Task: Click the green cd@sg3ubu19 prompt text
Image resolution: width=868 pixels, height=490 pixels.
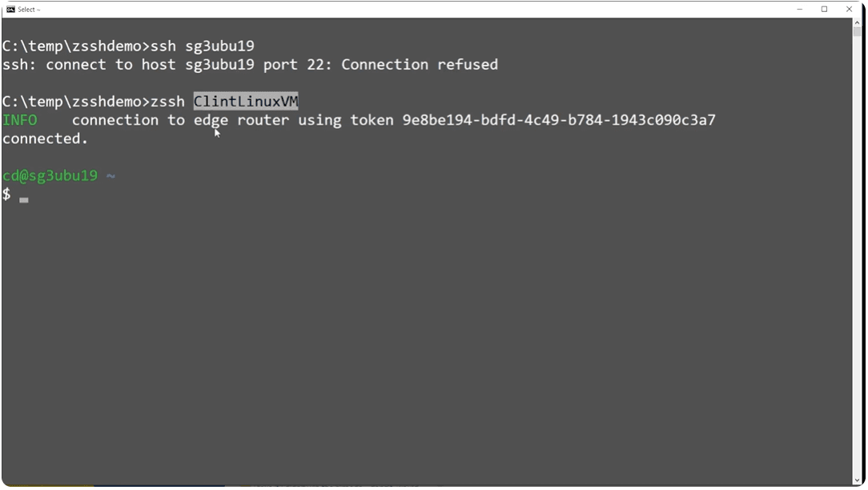Action: coord(48,175)
